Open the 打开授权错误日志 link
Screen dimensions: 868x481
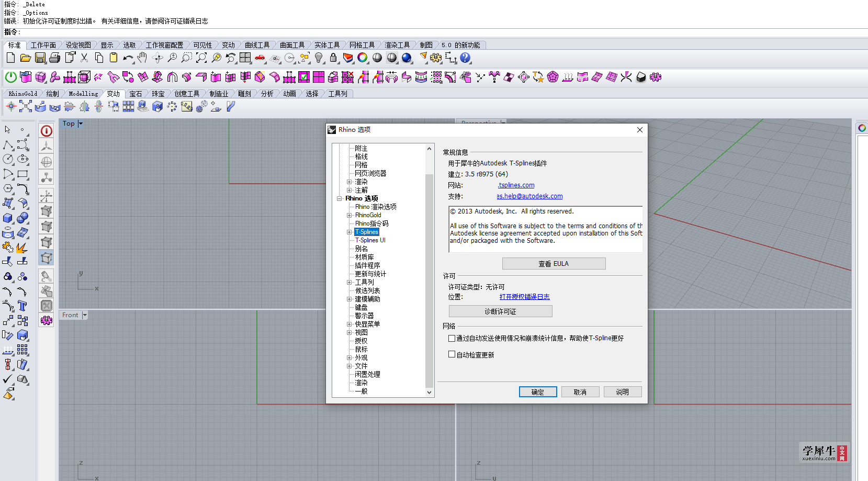524,297
